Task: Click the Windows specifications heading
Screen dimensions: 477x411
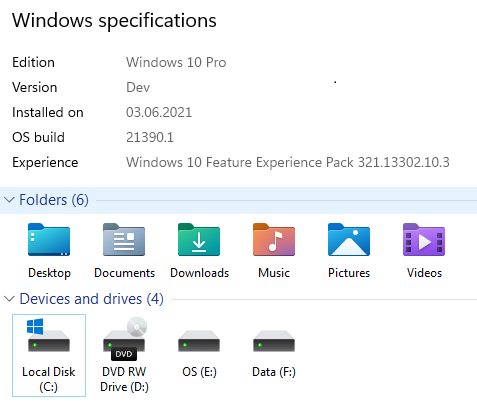Action: pos(114,21)
